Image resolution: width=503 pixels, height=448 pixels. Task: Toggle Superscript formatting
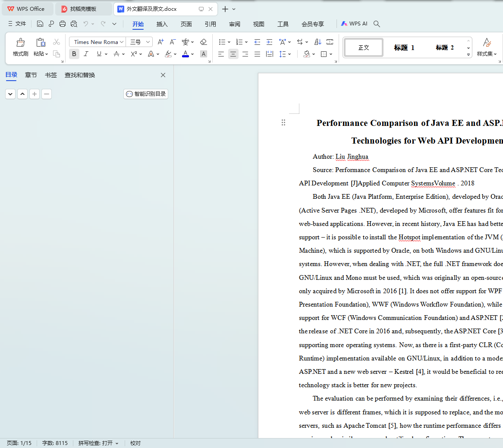pos(134,54)
